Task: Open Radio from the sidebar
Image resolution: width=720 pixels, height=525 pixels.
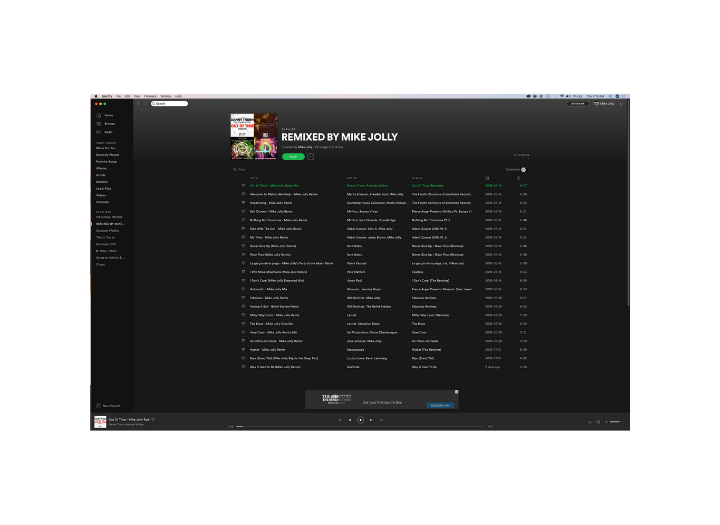Action: pyautogui.click(x=105, y=132)
